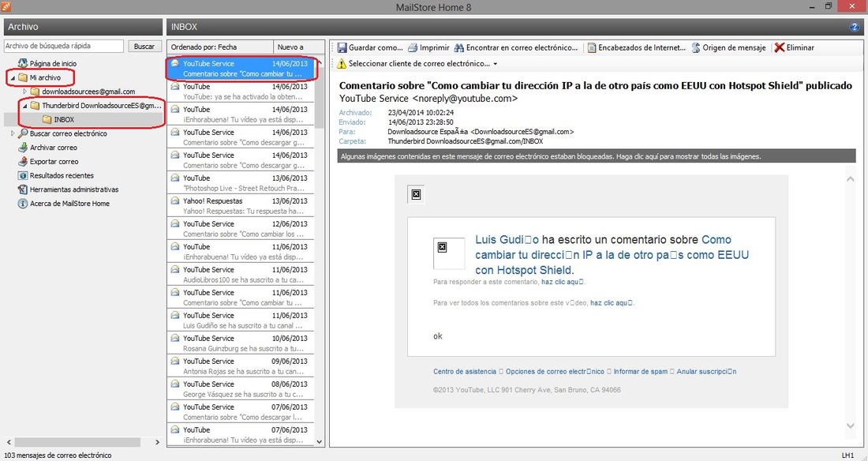Viewport: 868px width, 461px height.
Task: Click the Nuevo a sort order header
Action: pos(299,47)
